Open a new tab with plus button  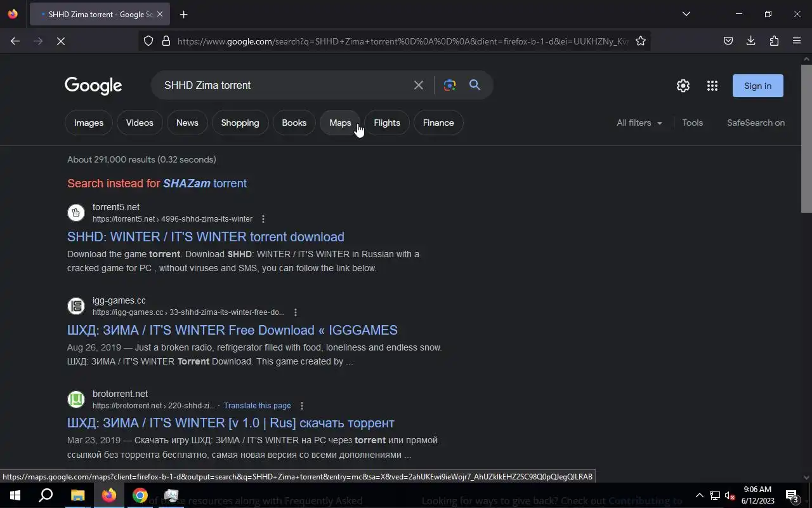[x=183, y=14]
